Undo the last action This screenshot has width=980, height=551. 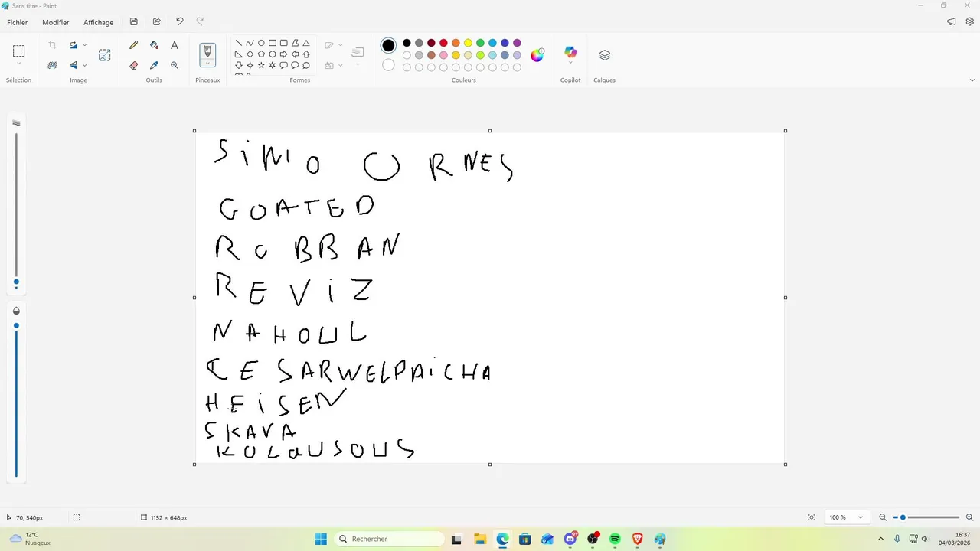[x=180, y=22]
